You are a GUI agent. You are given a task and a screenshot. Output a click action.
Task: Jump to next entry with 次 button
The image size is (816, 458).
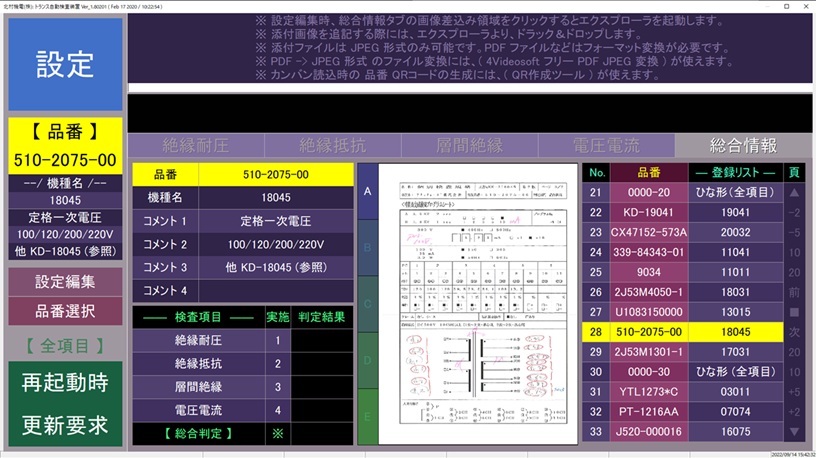tap(795, 332)
